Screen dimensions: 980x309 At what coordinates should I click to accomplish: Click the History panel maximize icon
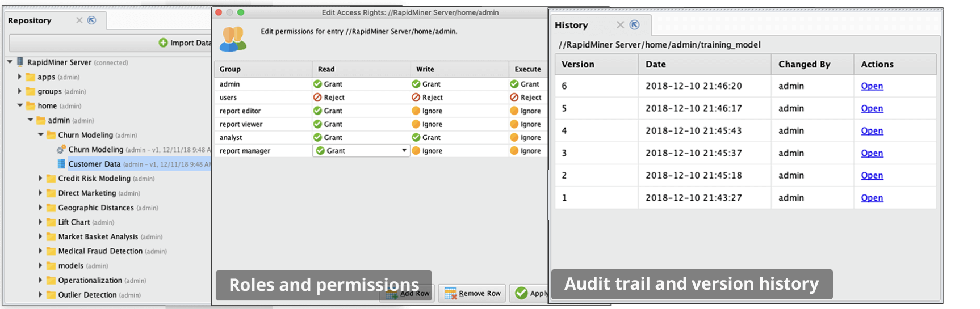(635, 25)
